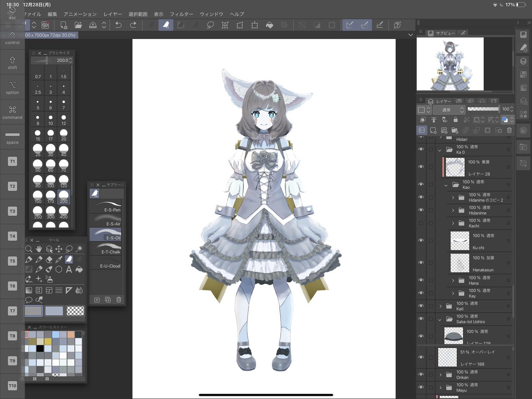Expand the Kay folder
Viewport: 532px width, 399px height.
453,293
